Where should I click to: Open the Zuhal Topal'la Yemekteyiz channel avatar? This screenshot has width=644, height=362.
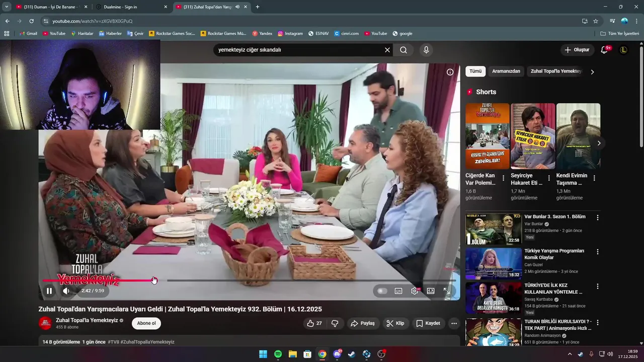click(45, 323)
